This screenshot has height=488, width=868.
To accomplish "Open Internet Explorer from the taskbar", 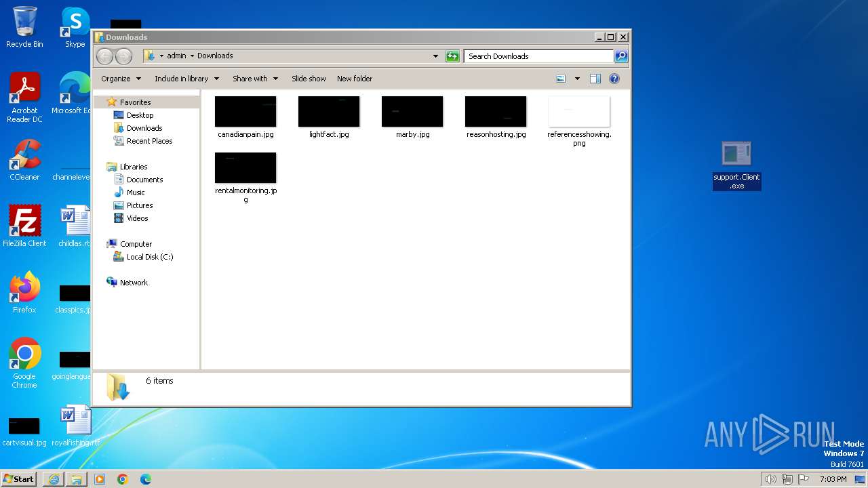I will [x=54, y=479].
